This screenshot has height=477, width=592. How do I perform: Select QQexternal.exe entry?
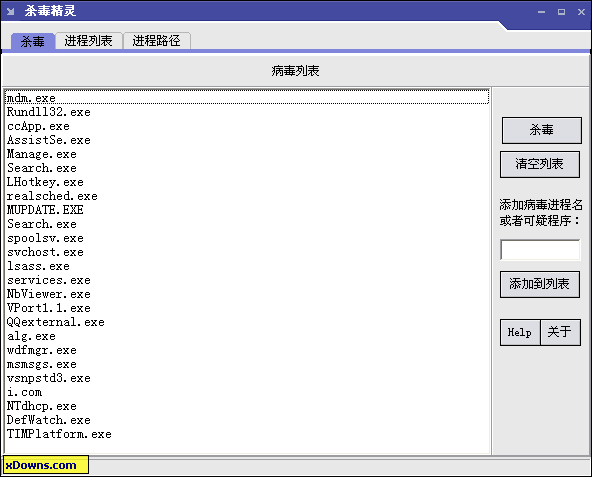(x=247, y=322)
